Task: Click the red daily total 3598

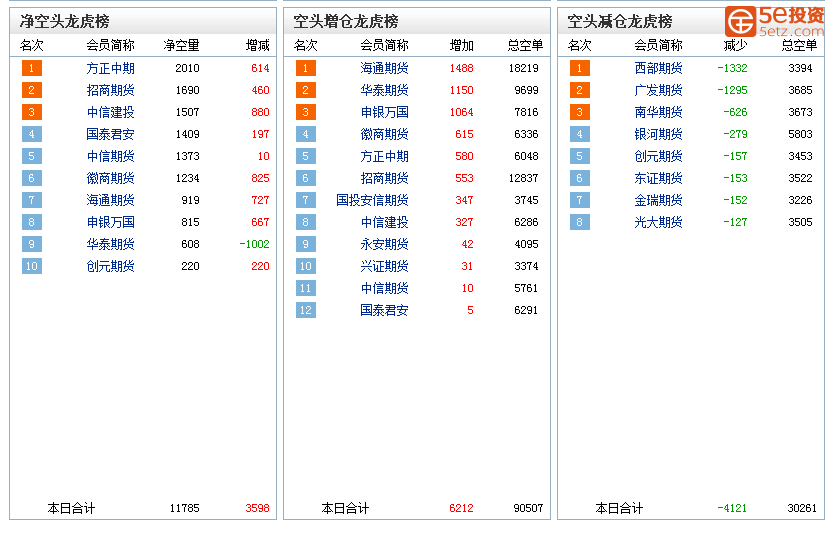Action: [257, 508]
